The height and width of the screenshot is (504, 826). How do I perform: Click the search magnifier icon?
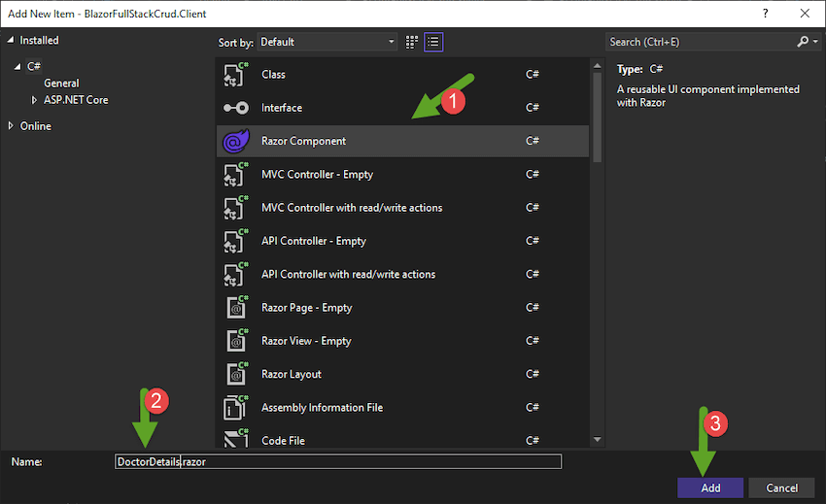(803, 42)
